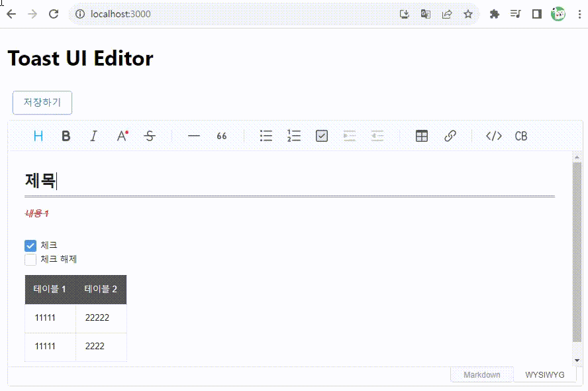Insert an ordered numbered list
Screen dimensions: 588x391
pyautogui.click(x=294, y=136)
